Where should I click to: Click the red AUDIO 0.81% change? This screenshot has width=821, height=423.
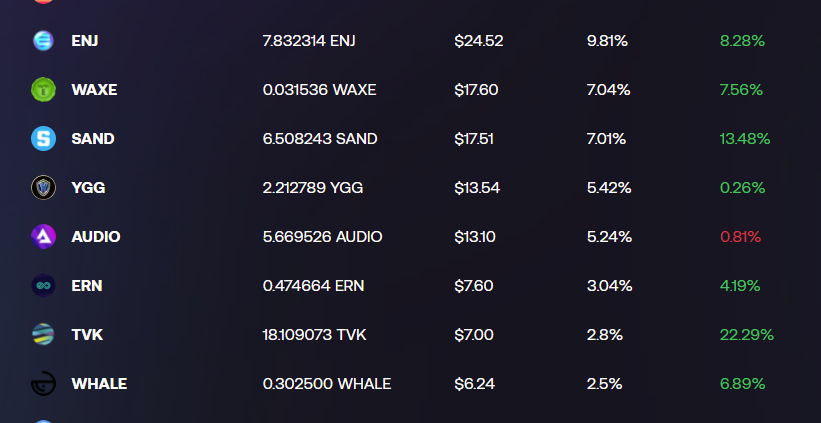(x=740, y=237)
